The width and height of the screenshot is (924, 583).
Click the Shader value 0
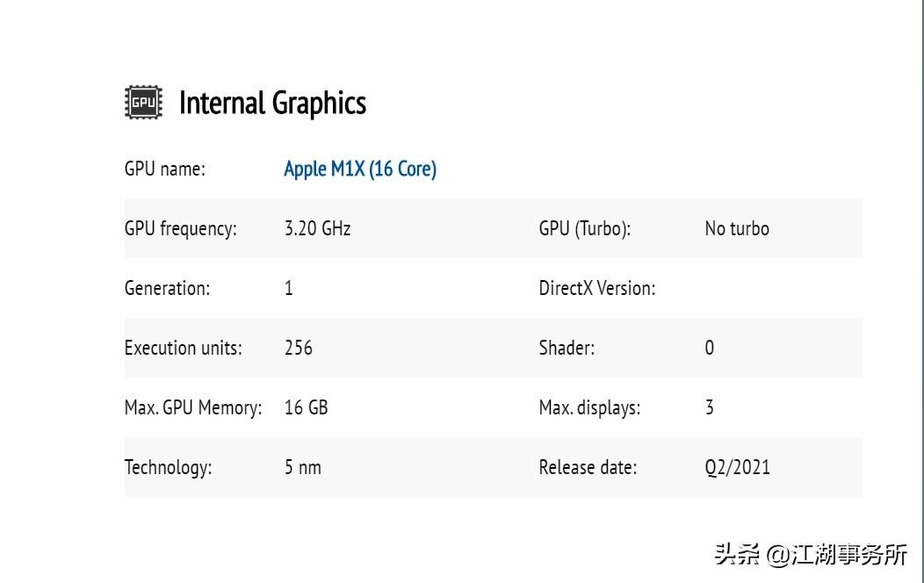[x=710, y=348]
